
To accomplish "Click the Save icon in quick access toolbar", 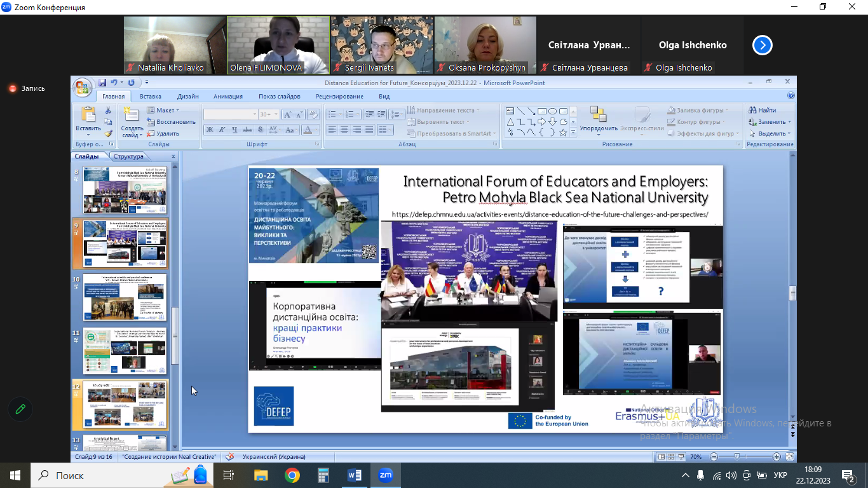I will click(x=102, y=83).
